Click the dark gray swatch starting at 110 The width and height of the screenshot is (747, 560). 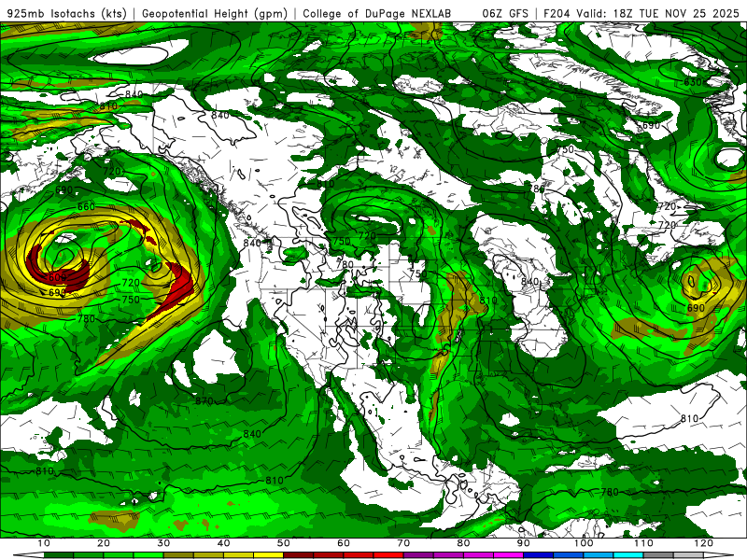[658, 555]
